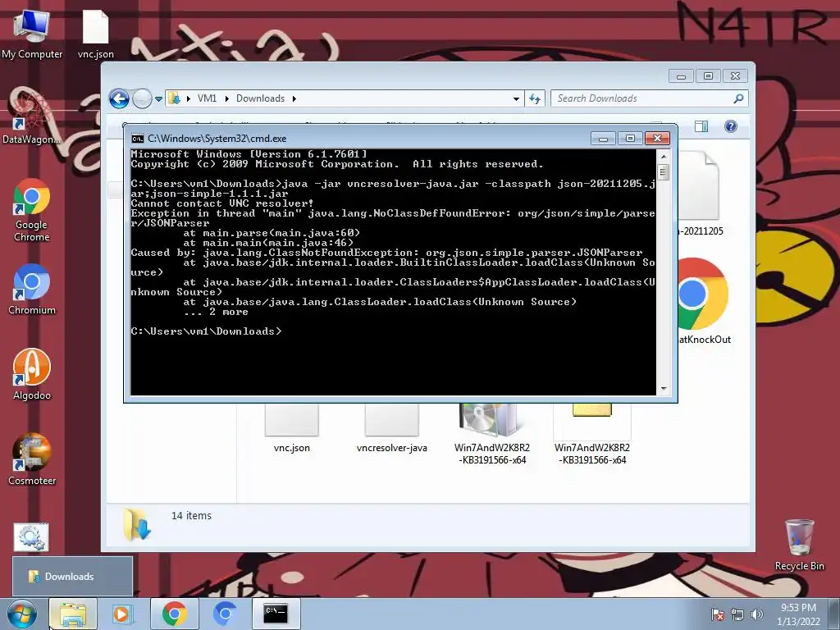Image resolution: width=840 pixels, height=630 pixels.
Task: Click Action Center flag tray icon
Action: (718, 614)
